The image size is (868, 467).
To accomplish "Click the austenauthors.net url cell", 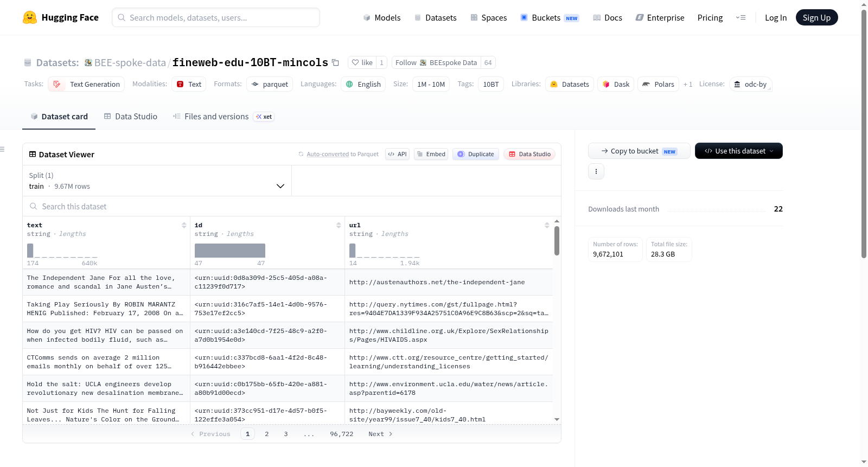I will coord(449,282).
